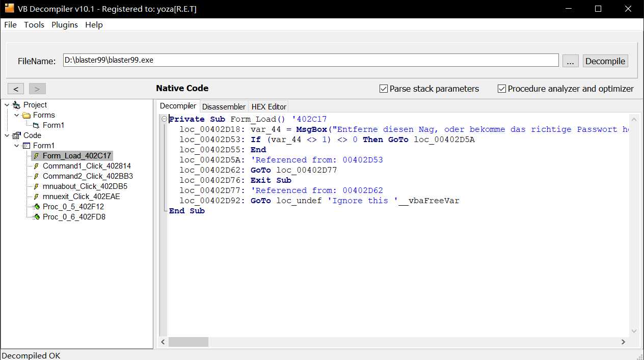Minimize the VB Decompiler window
Viewport: 644px width, 360px height.
click(570, 9)
